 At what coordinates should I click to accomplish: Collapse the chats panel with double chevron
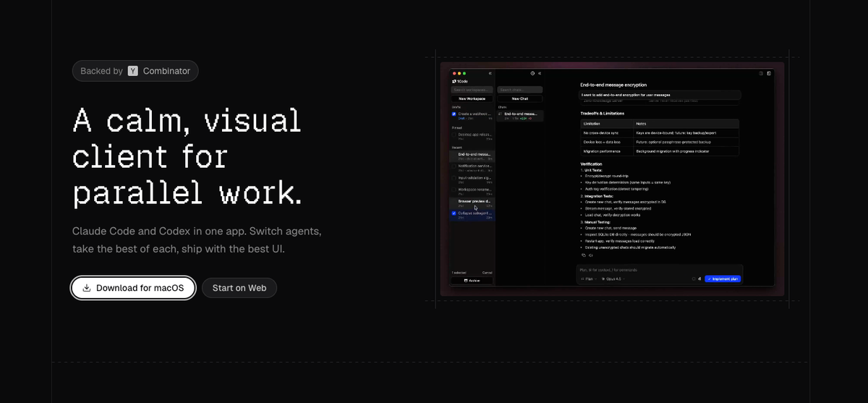pyautogui.click(x=540, y=73)
